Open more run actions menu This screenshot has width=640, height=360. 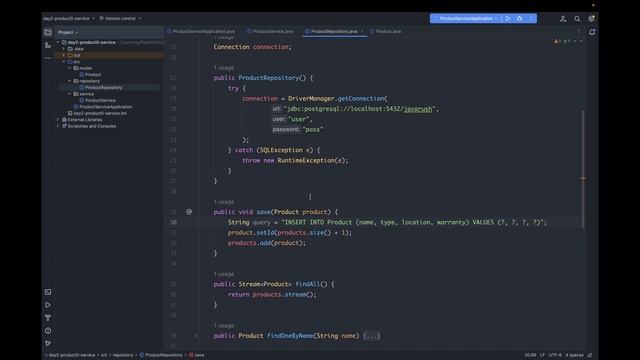coord(531,18)
